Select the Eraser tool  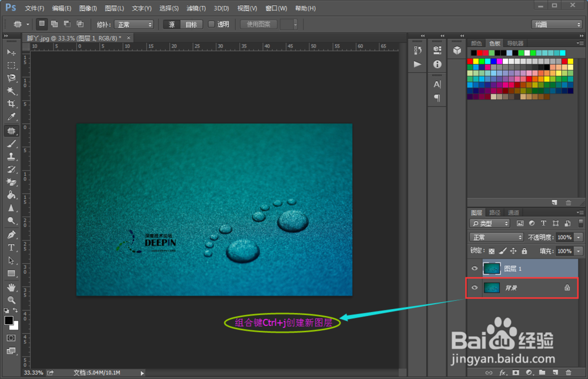pos(11,182)
